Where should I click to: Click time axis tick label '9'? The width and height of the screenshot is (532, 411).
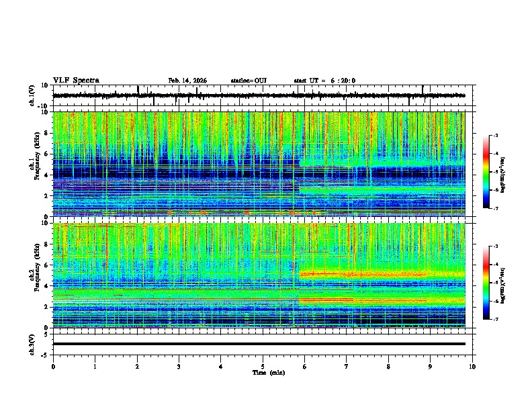[430, 366]
